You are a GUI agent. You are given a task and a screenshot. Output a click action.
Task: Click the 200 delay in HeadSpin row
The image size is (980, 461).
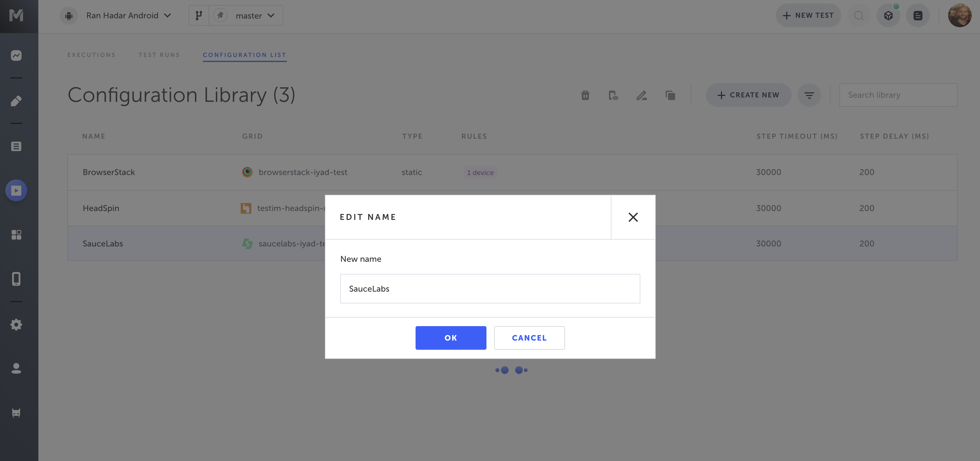tap(867, 208)
